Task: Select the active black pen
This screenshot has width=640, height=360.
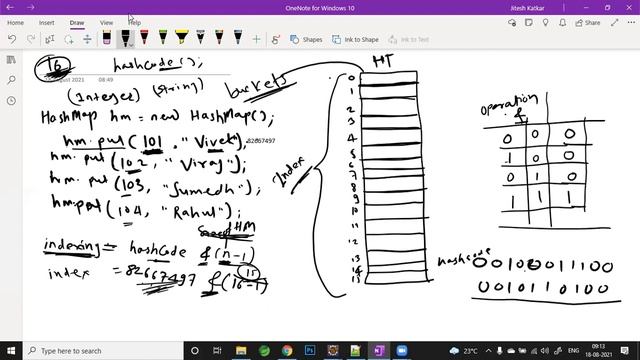Action: (x=125, y=38)
